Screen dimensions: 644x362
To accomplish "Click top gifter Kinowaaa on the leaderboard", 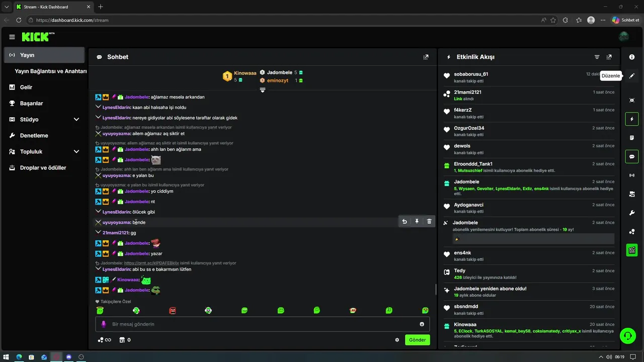I will (245, 73).
